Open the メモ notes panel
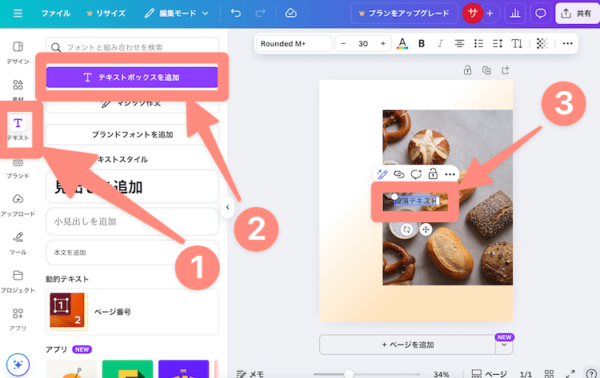The width and height of the screenshot is (600, 378). tap(250, 374)
